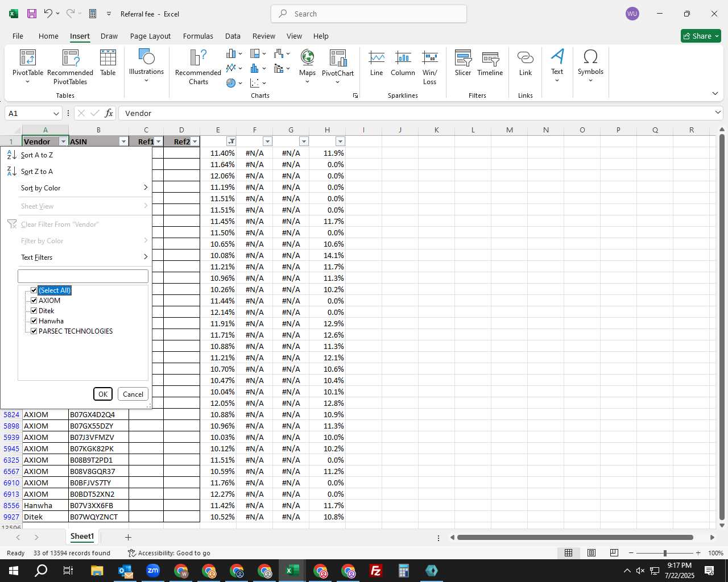Open Zoom from the taskbar
This screenshot has height=582, width=728.
[153, 571]
